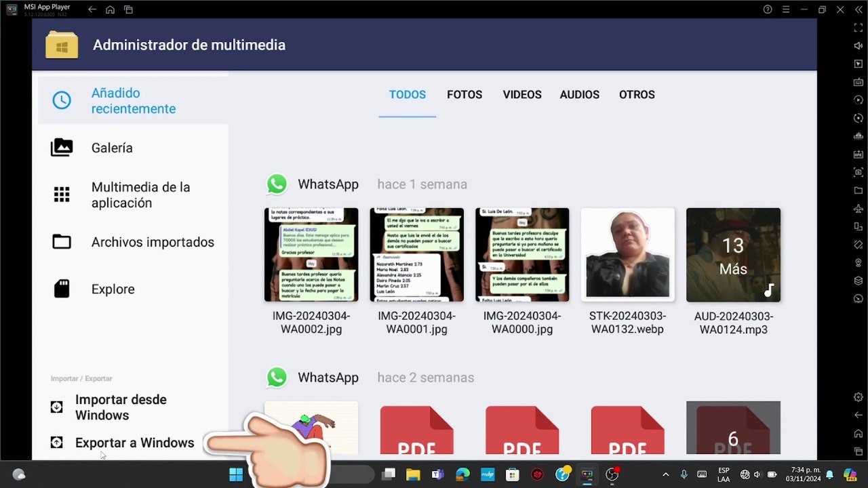Open the Añadido recientemente section
Viewport: 868px width, 488px height.
pos(133,101)
